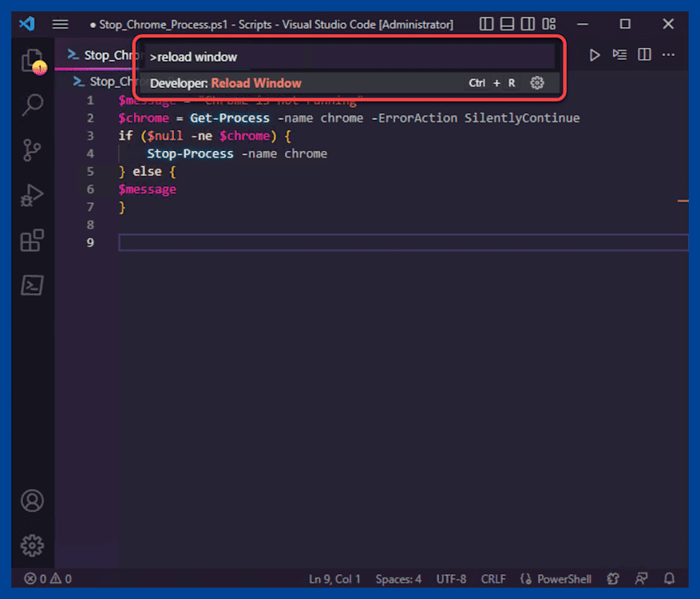Click the $chrome variable on line 2
Image resolution: width=700 pixels, height=599 pixels.
[144, 118]
